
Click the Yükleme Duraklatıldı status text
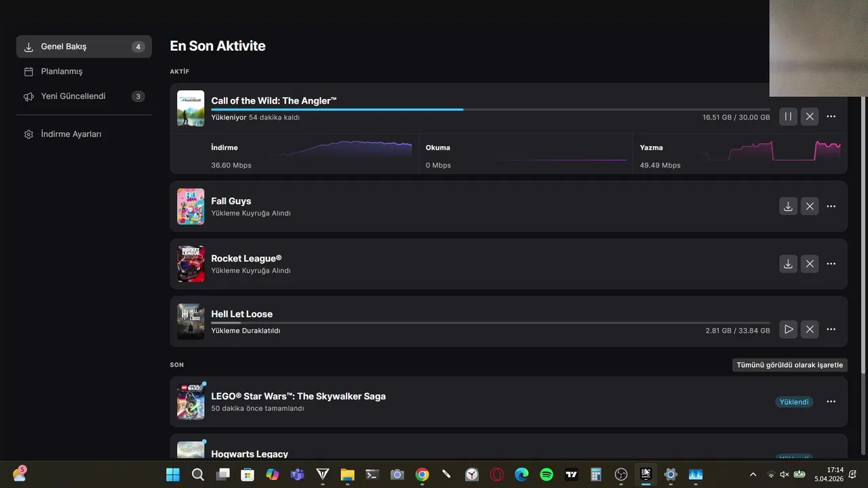pos(245,331)
